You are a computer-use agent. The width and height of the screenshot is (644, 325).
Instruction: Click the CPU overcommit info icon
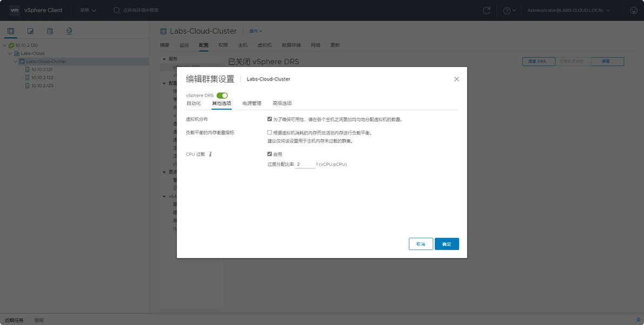211,154
